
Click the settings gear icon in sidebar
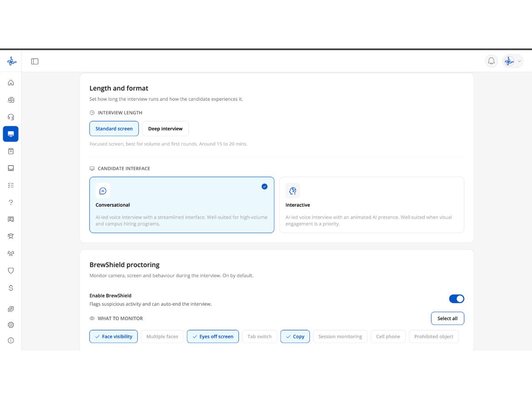pyautogui.click(x=11, y=325)
